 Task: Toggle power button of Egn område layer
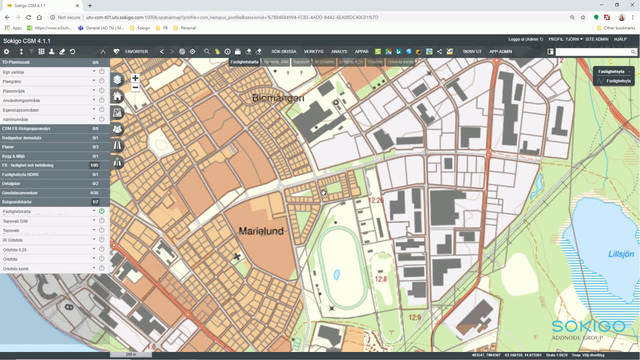tap(102, 71)
